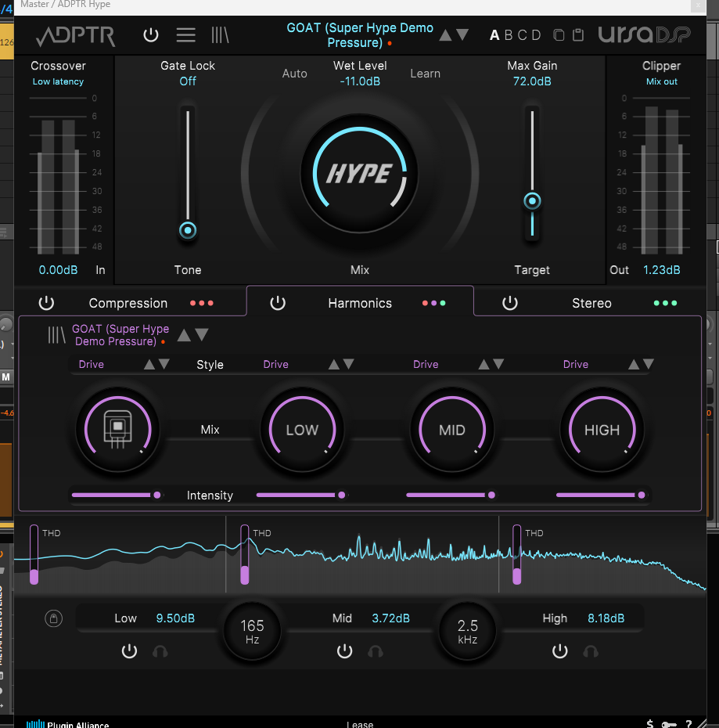Edit Wet Level -11.0dB value

click(x=360, y=81)
